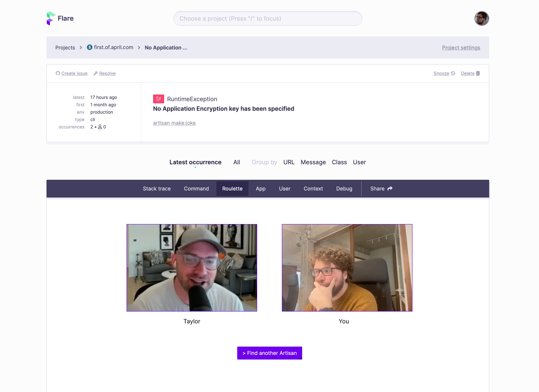Open the user avatar in header
539x392 pixels.
point(481,18)
